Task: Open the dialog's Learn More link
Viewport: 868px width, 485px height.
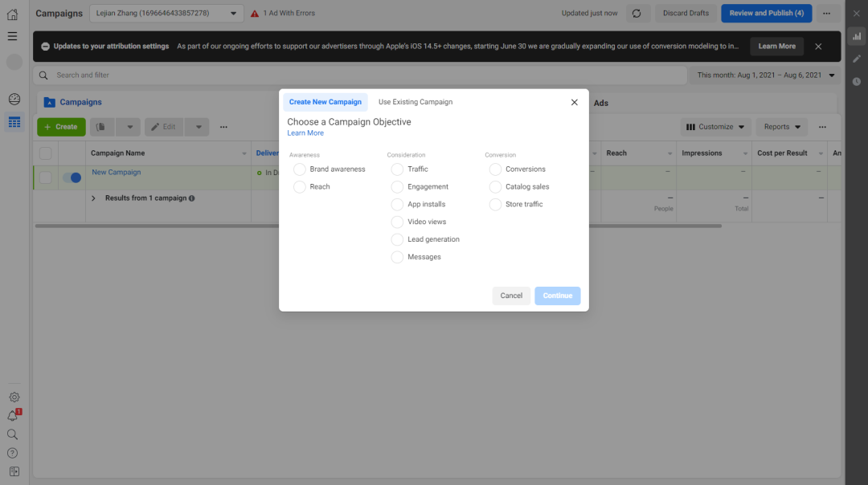Action: click(305, 133)
